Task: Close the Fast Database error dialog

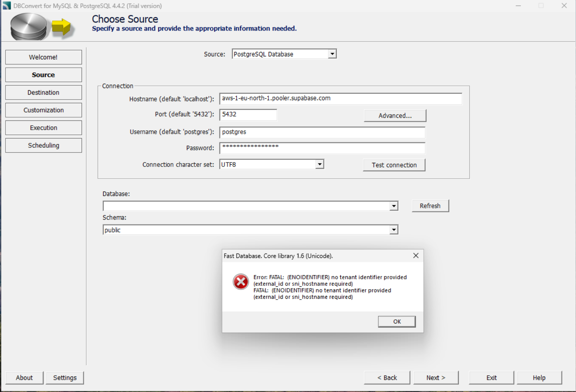Action: pyautogui.click(x=416, y=256)
